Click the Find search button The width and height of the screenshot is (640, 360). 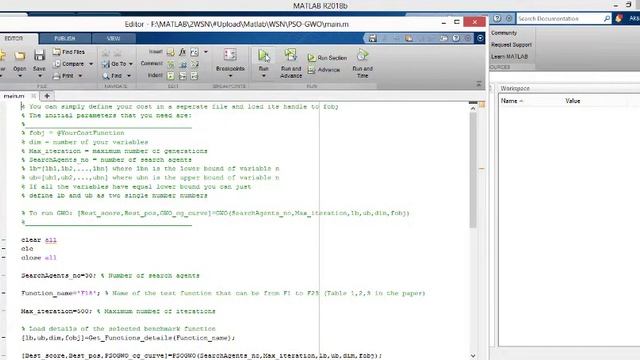pyautogui.click(x=113, y=76)
